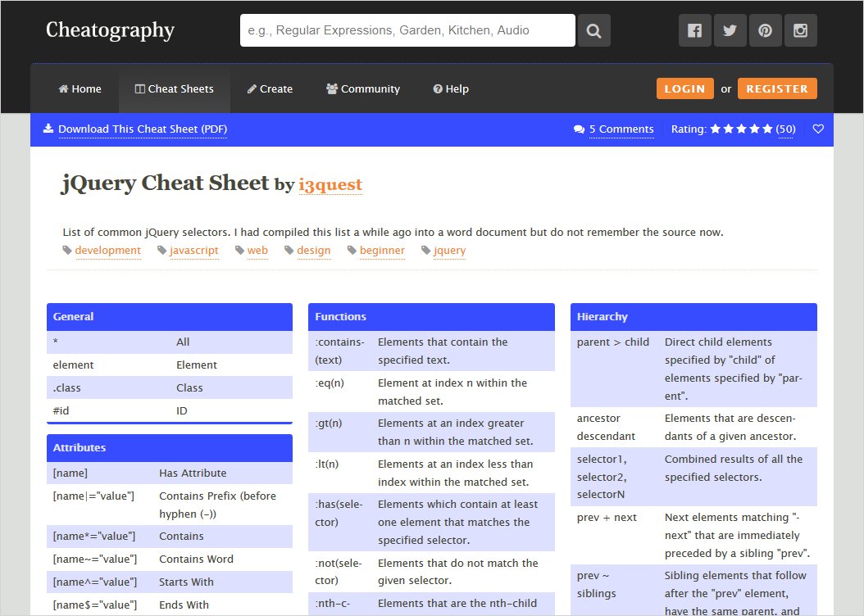Open the Instagram social icon
Screen dimensions: 864x616
tap(801, 31)
